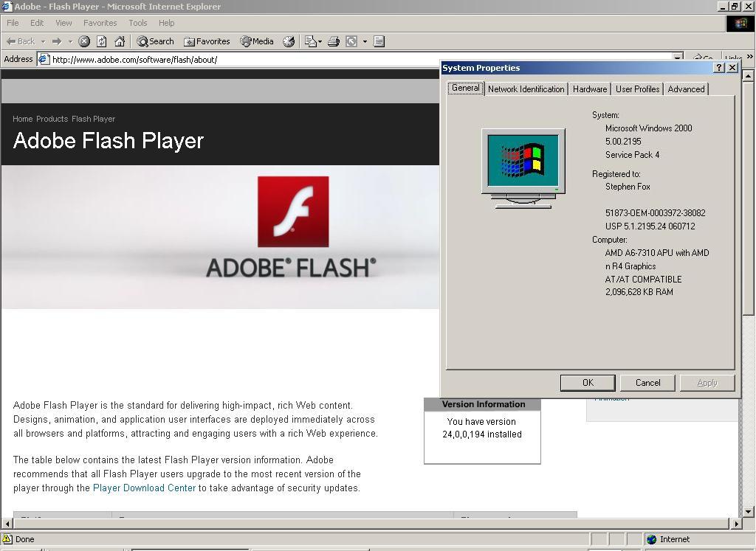Click the "Service Pack 4" text
The width and height of the screenshot is (756, 551).
tap(632, 155)
